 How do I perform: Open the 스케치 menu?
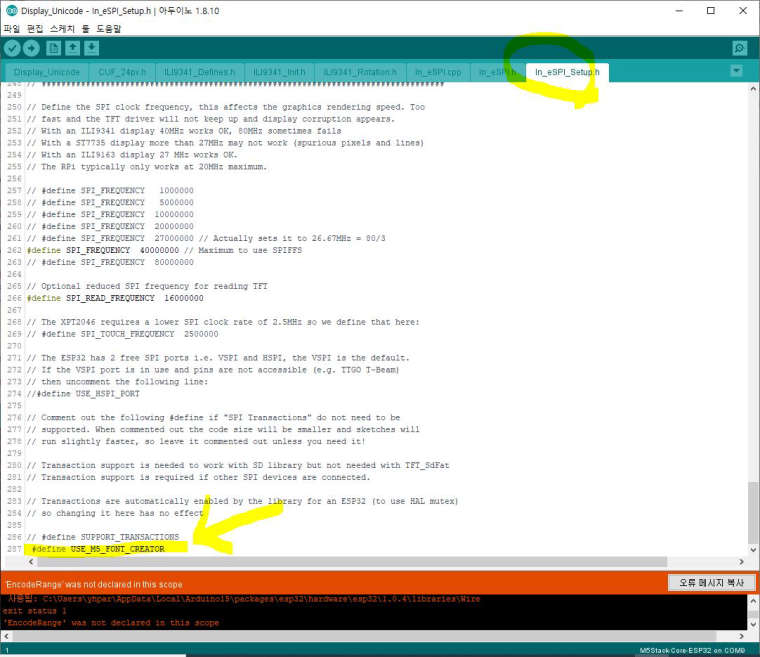coord(62,29)
